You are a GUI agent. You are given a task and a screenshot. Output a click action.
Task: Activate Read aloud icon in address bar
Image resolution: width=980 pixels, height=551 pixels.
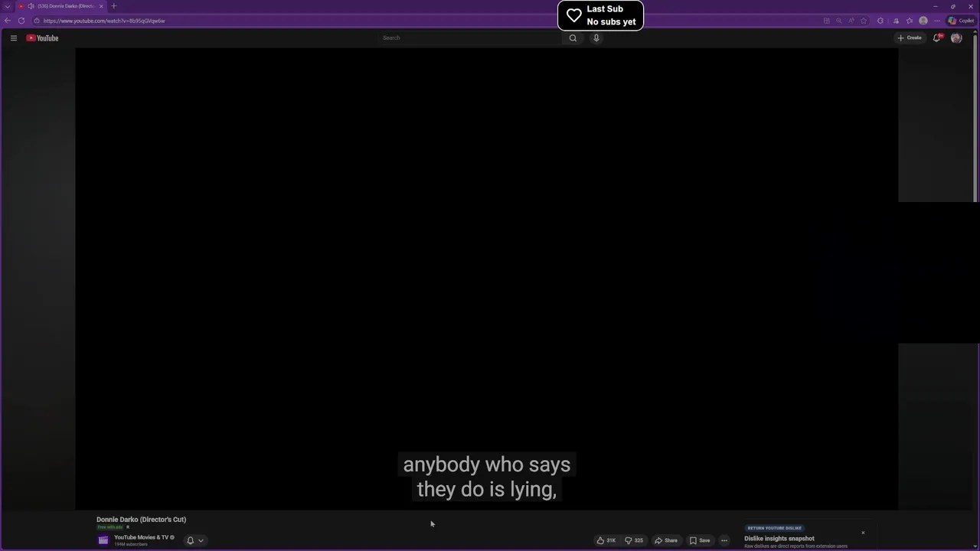click(851, 21)
